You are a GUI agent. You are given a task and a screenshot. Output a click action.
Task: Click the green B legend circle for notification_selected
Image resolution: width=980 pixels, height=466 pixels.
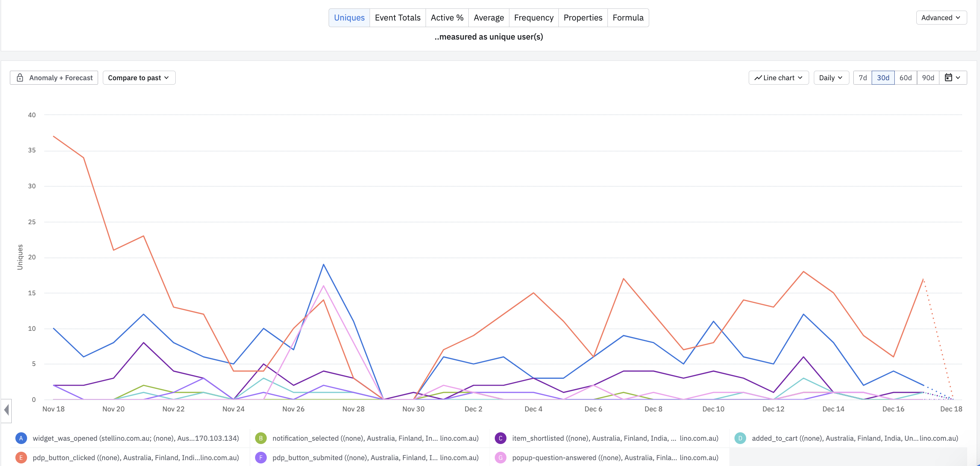coord(261,438)
